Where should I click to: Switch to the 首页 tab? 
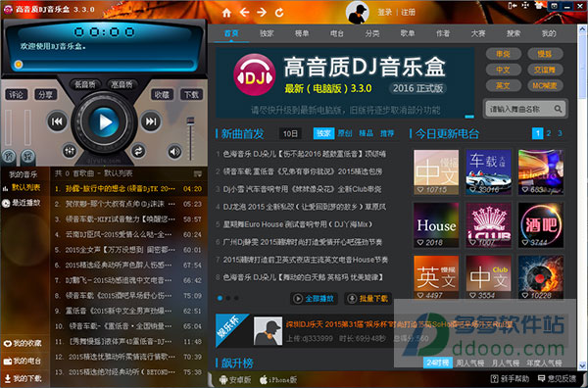[231, 33]
